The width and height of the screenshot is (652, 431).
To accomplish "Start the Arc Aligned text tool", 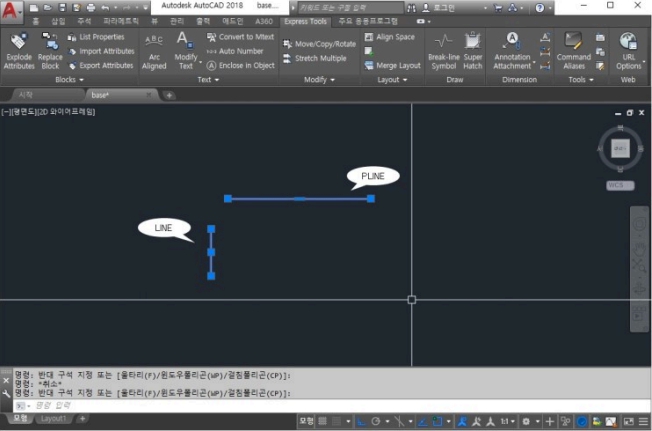I will pos(154,52).
